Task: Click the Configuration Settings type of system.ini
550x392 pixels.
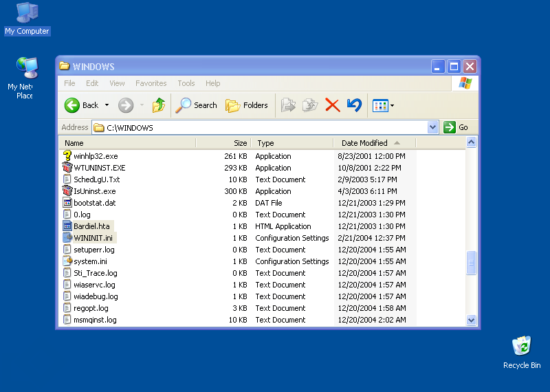Action: tap(291, 261)
